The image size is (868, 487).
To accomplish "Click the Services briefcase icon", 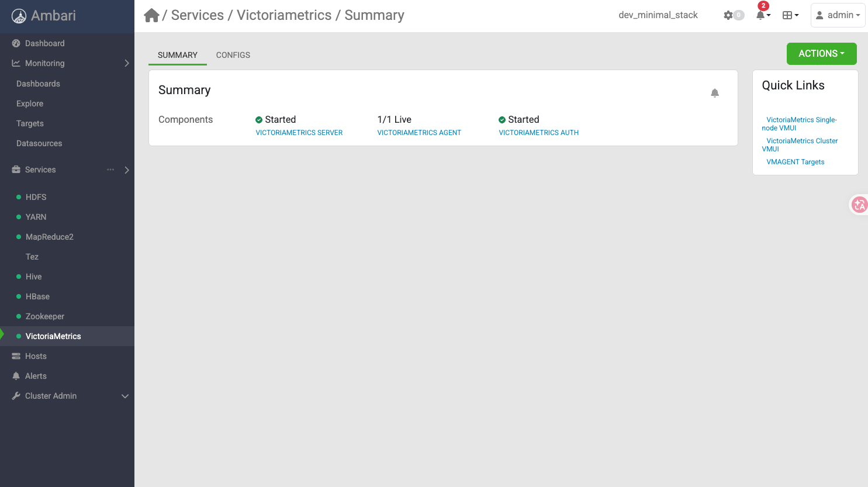I will (x=16, y=170).
